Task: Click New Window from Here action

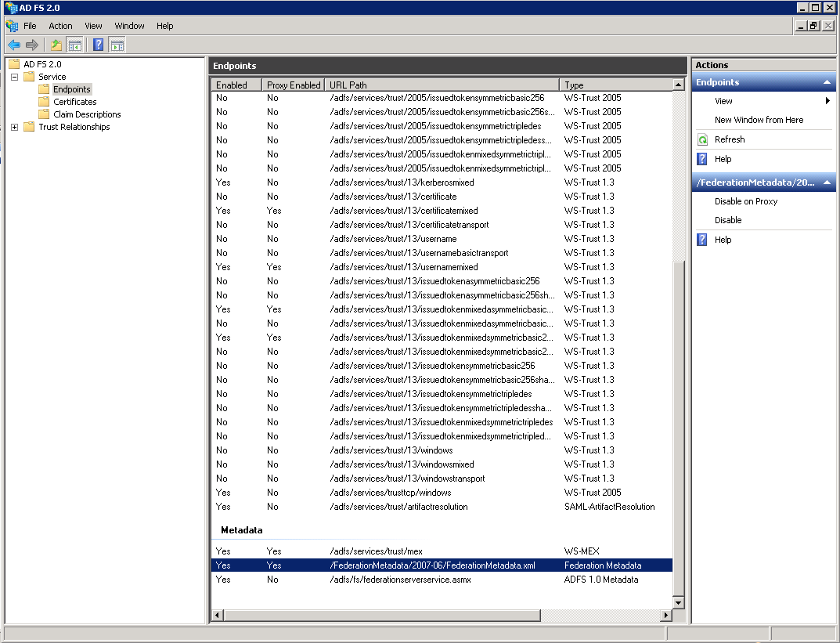Action: point(759,120)
